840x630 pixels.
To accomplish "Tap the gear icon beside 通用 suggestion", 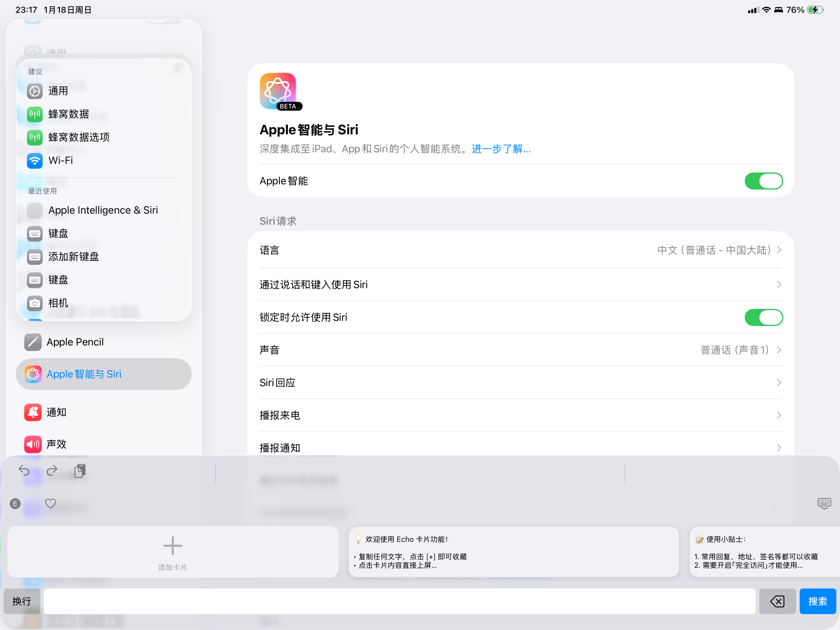I will tap(34, 91).
